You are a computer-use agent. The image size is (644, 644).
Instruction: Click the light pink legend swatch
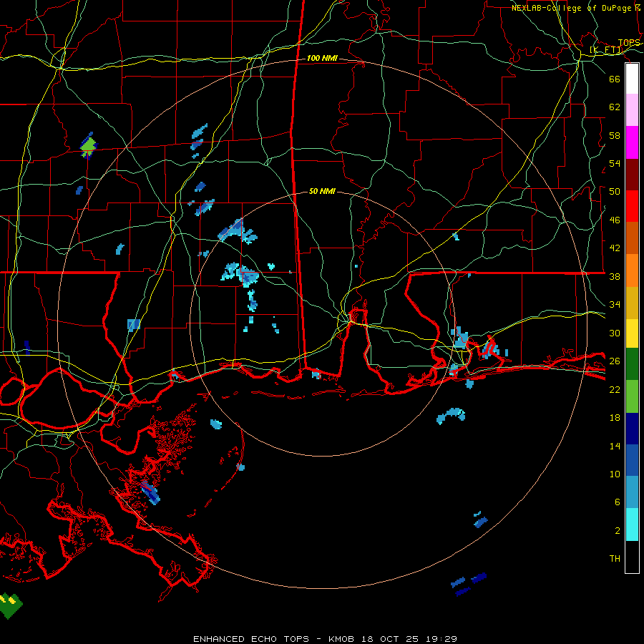pos(632,110)
